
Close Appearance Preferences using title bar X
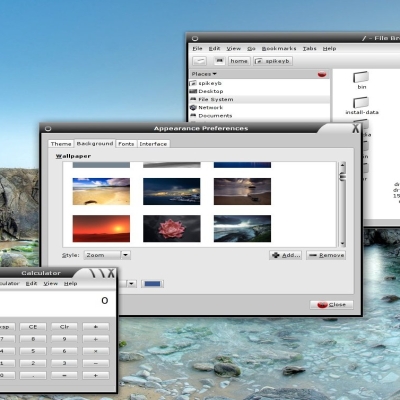(356, 128)
